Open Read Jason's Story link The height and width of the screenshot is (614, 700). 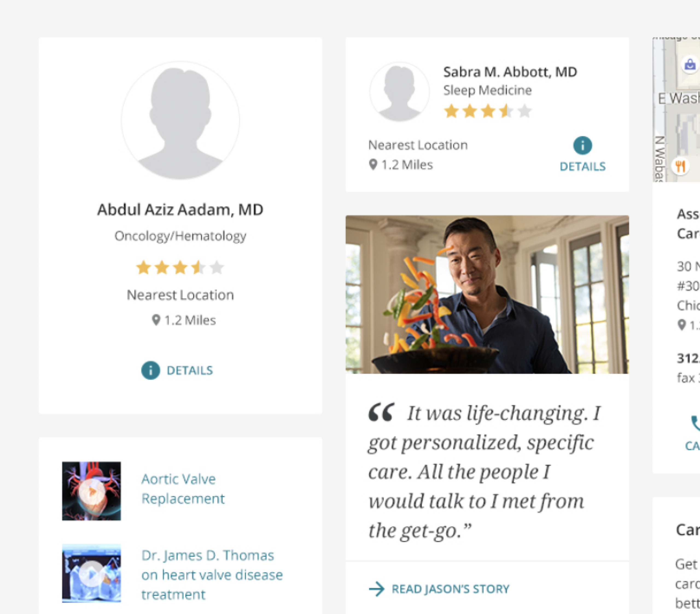(450, 589)
